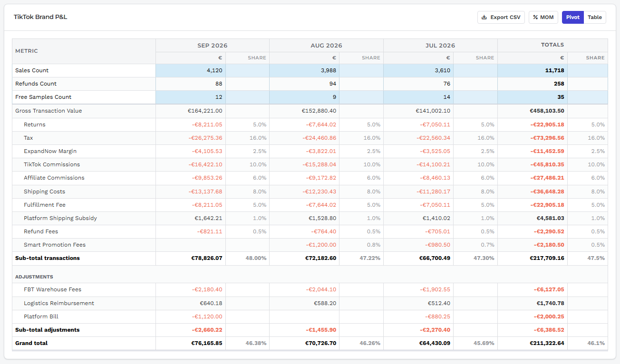
Task: Open the SEP 2026 column header
Action: click(213, 46)
